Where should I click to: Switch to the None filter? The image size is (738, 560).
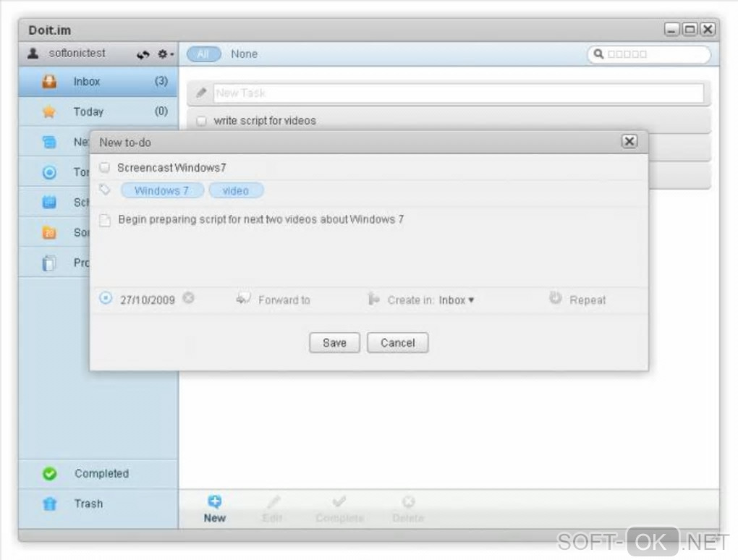(x=244, y=54)
